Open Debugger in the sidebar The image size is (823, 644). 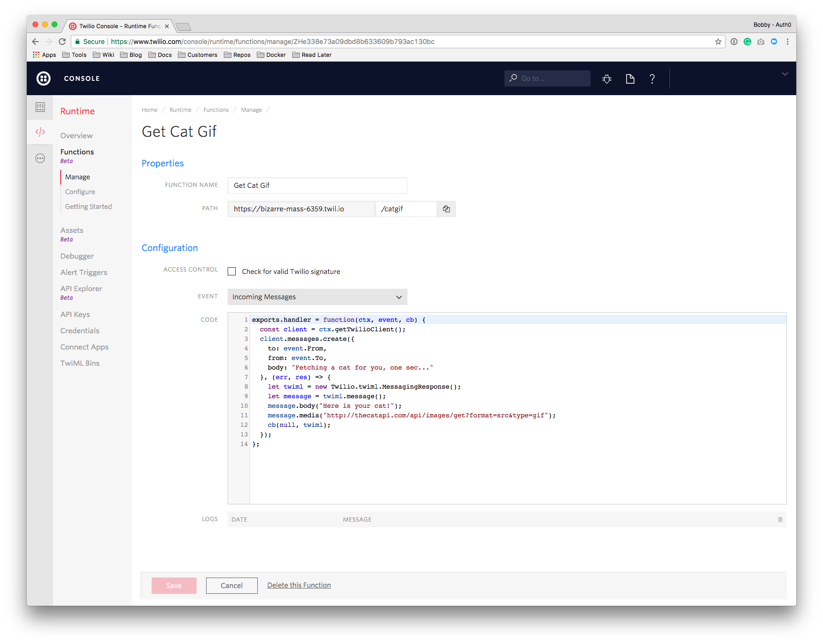pyautogui.click(x=77, y=256)
